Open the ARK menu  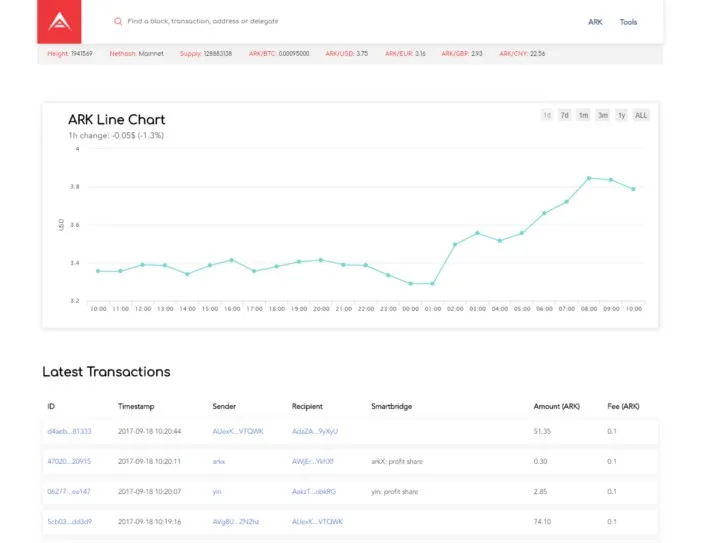pyautogui.click(x=595, y=22)
